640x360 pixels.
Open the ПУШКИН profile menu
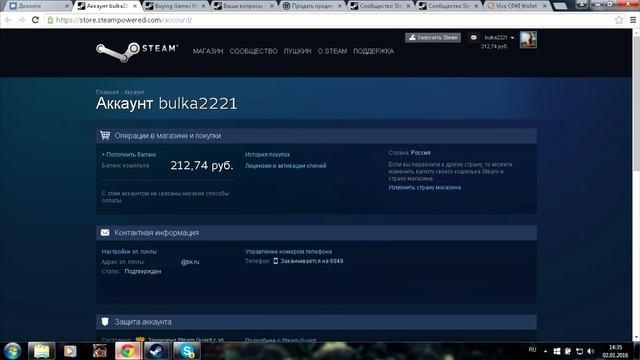pos(298,51)
